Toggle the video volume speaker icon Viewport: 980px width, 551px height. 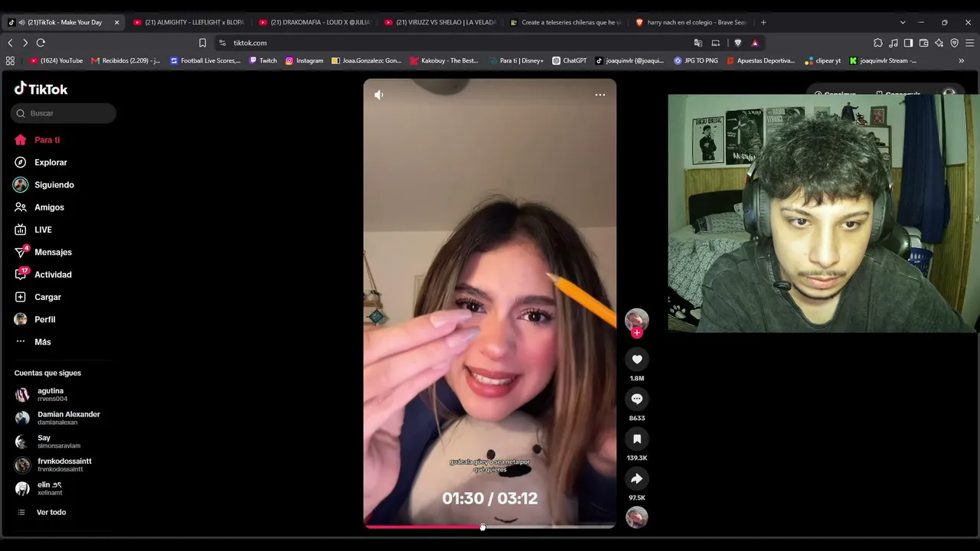tap(379, 95)
